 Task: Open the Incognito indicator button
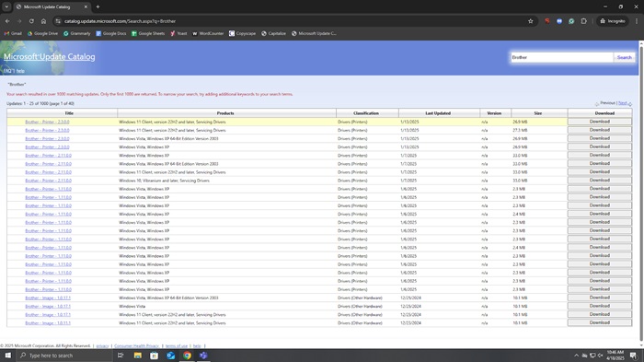(613, 21)
